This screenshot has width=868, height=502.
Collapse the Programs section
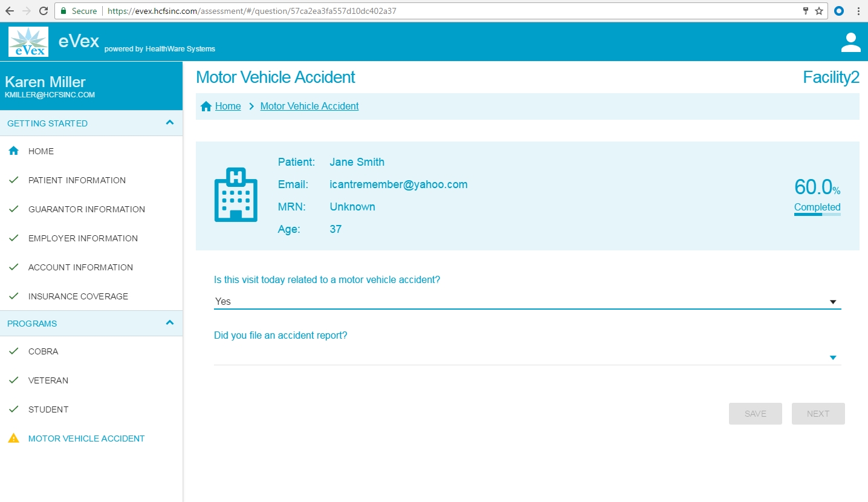(170, 323)
